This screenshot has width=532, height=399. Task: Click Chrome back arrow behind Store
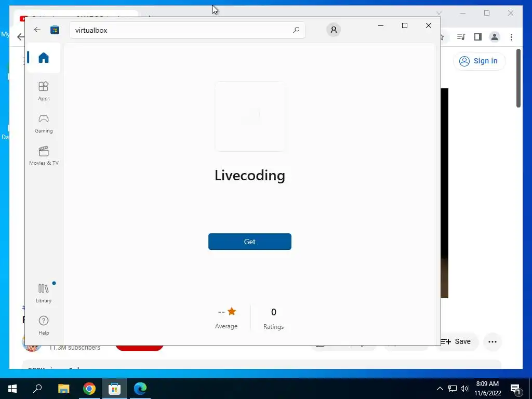pyautogui.click(x=20, y=37)
